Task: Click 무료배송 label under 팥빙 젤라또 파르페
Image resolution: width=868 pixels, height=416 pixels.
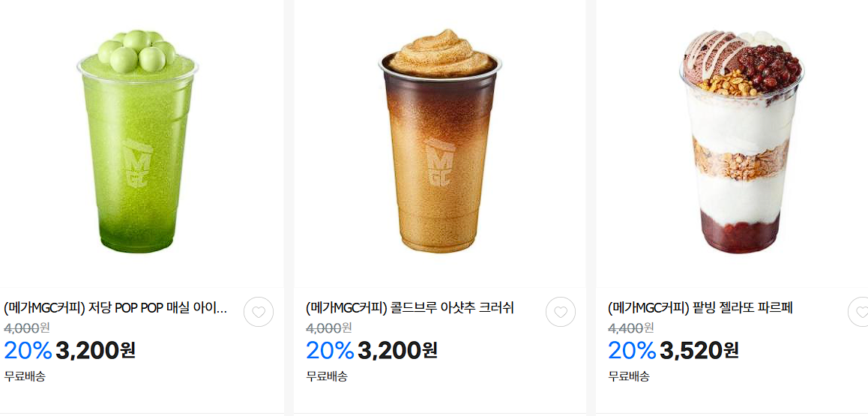Action: tap(628, 377)
